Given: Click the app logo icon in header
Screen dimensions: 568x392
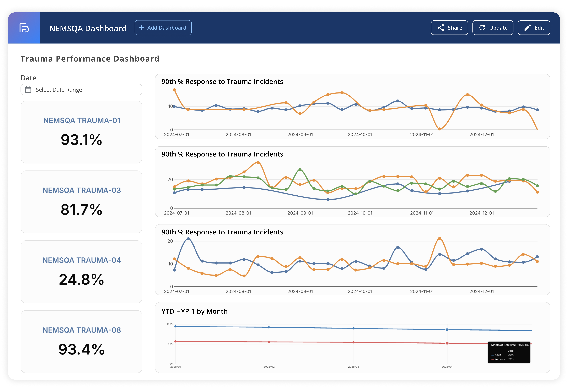Looking at the screenshot, I should [x=24, y=28].
